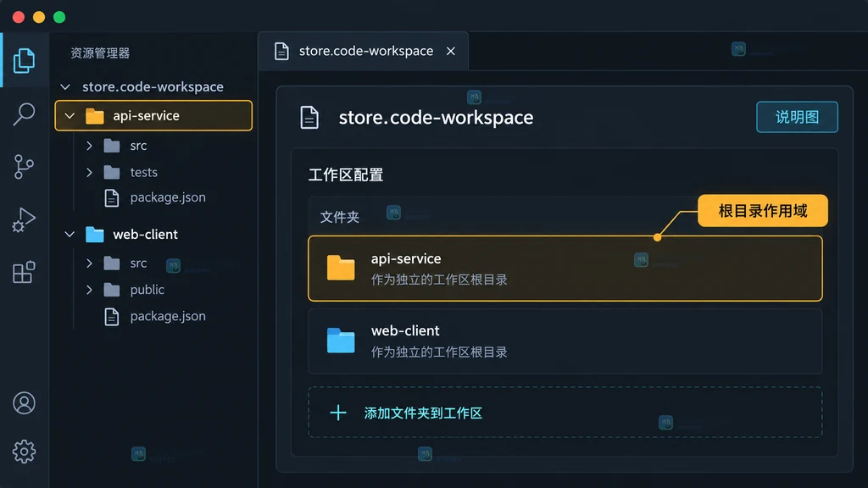Expand the tests folder chevron
Screen dimensions: 868x488
point(89,172)
